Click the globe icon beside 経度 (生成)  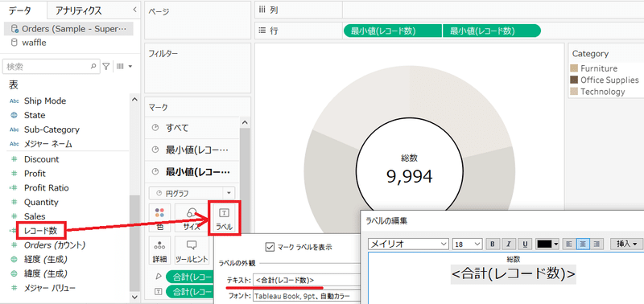click(x=14, y=259)
